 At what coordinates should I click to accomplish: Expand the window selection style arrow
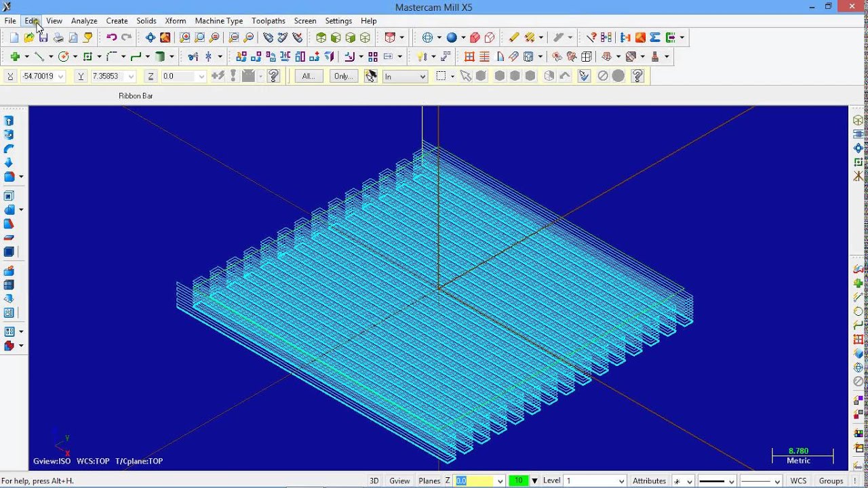pyautogui.click(x=453, y=76)
